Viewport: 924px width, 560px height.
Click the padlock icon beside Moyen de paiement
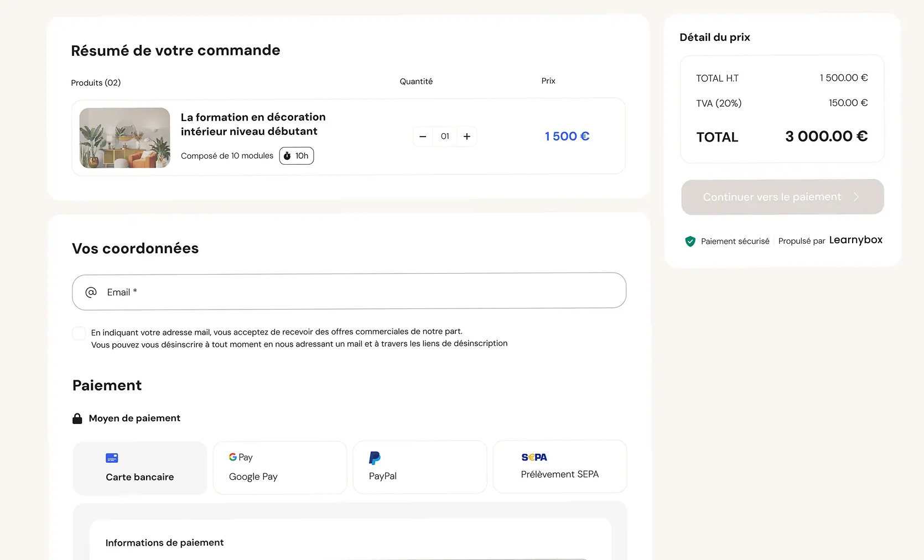[77, 418]
